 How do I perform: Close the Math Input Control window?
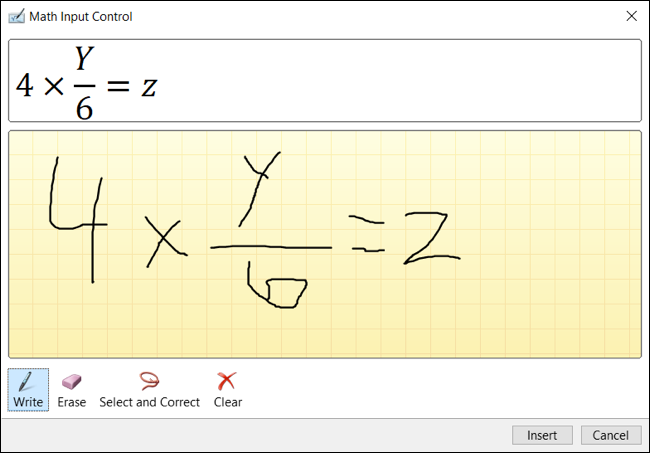click(631, 16)
